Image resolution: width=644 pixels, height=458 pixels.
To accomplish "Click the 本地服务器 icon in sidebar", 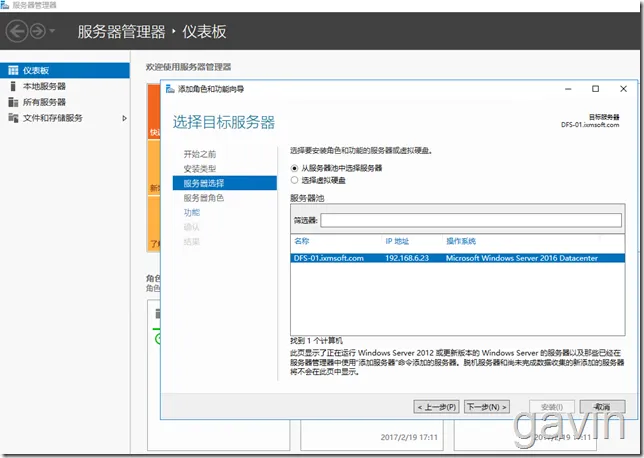I will pos(13,86).
